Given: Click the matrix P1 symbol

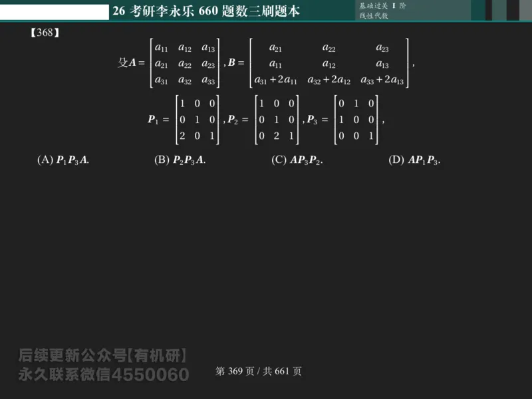Looking at the screenshot, I should pyautogui.click(x=152, y=119).
